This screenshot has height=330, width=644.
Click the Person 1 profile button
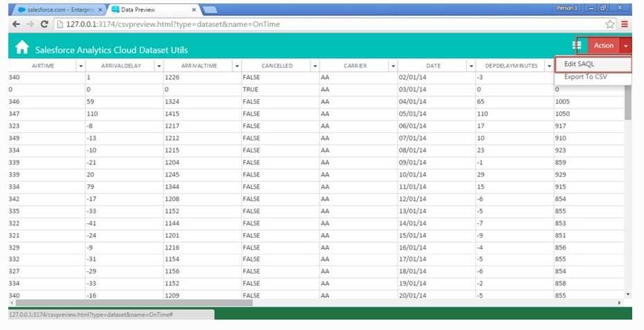pyautogui.click(x=567, y=8)
